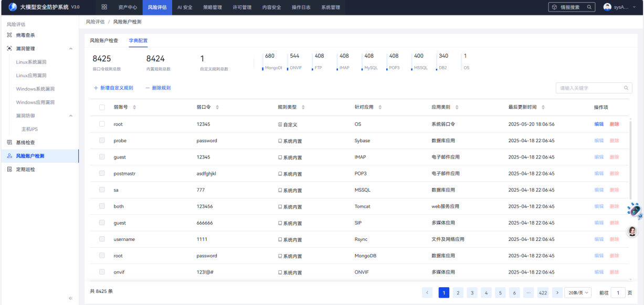Click the 基线检查 sidebar icon
Screen dimensions: 644x305
pos(9,142)
